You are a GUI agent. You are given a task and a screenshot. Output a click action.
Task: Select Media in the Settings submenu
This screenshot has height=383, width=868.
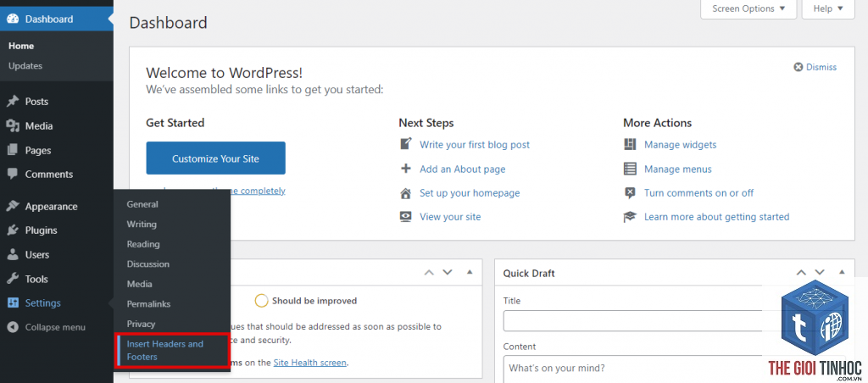[140, 284]
